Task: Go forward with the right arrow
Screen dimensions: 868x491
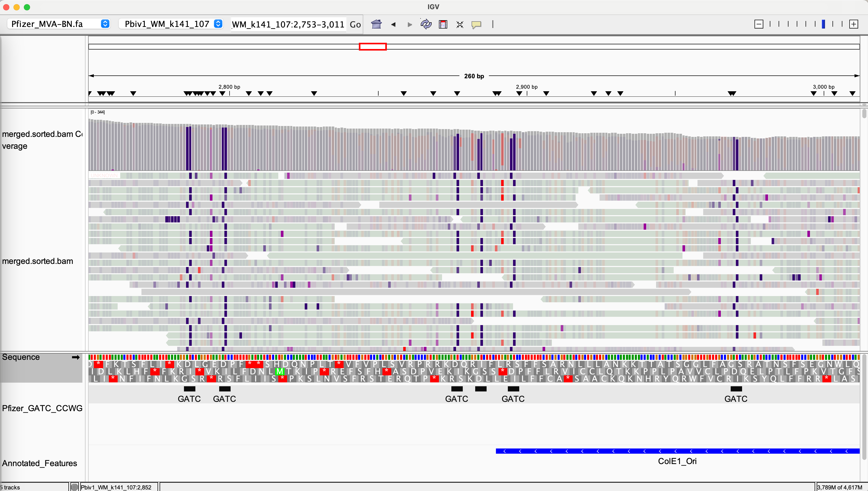Action: pyautogui.click(x=409, y=24)
